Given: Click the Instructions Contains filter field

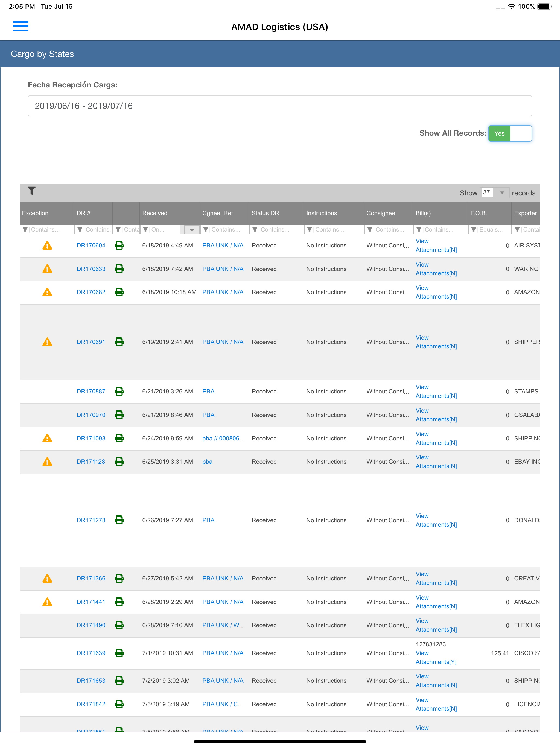Looking at the screenshot, I should point(334,230).
